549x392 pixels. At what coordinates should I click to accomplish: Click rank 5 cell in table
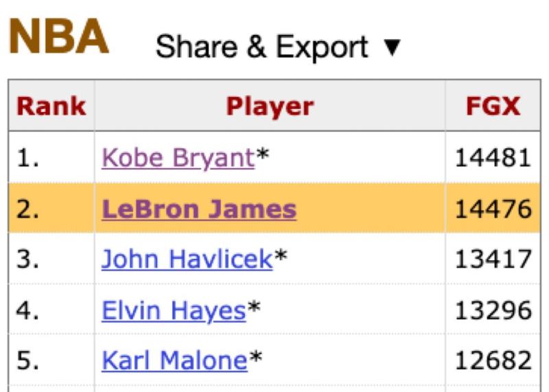pyautogui.click(x=51, y=361)
